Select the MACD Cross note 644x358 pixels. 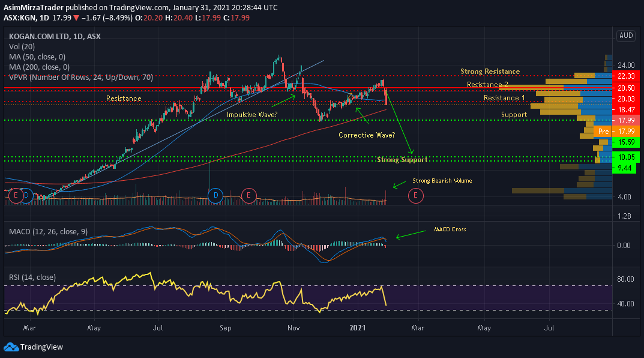click(x=450, y=229)
